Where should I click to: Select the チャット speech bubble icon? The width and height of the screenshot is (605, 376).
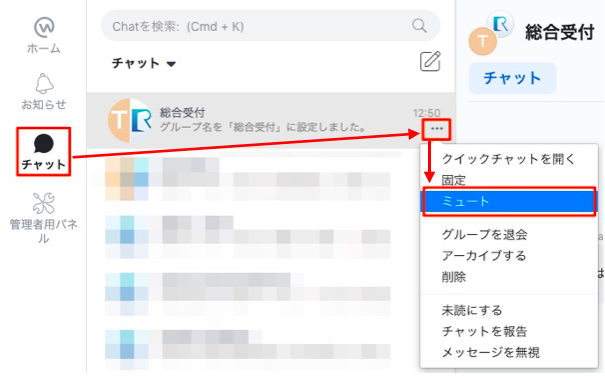point(44,144)
